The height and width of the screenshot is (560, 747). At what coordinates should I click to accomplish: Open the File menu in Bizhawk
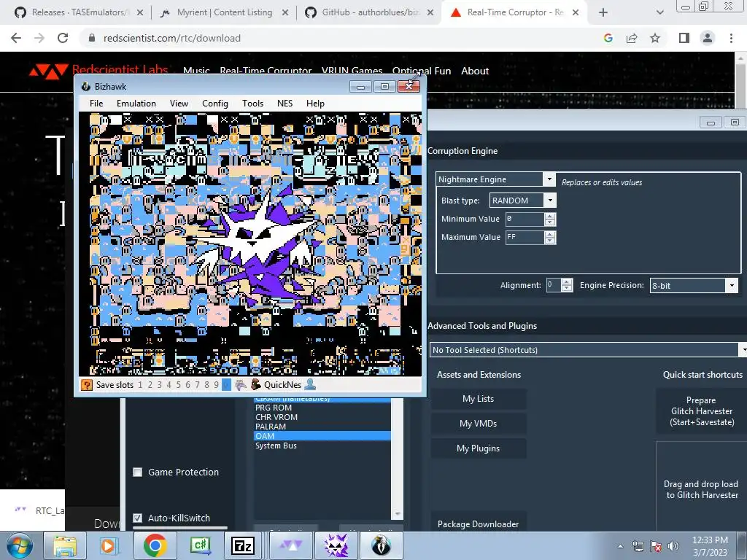click(x=96, y=104)
